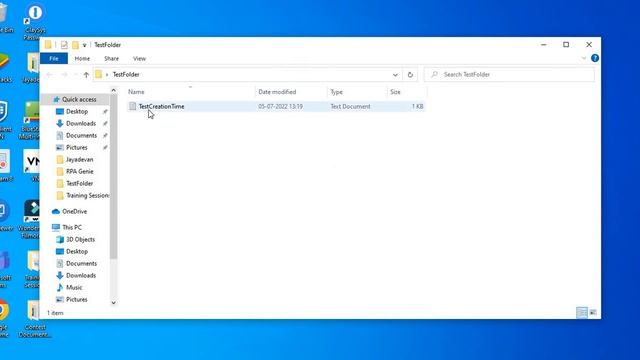Click the sidebar scroll up arrow

[x=113, y=90]
